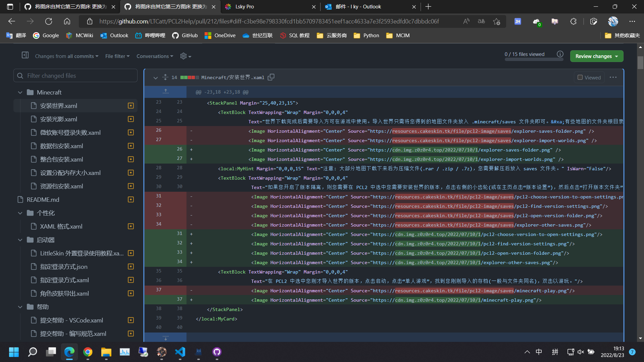Collapse the 安装世界.xaml diff section
This screenshot has height=362, width=644.
point(155,77)
